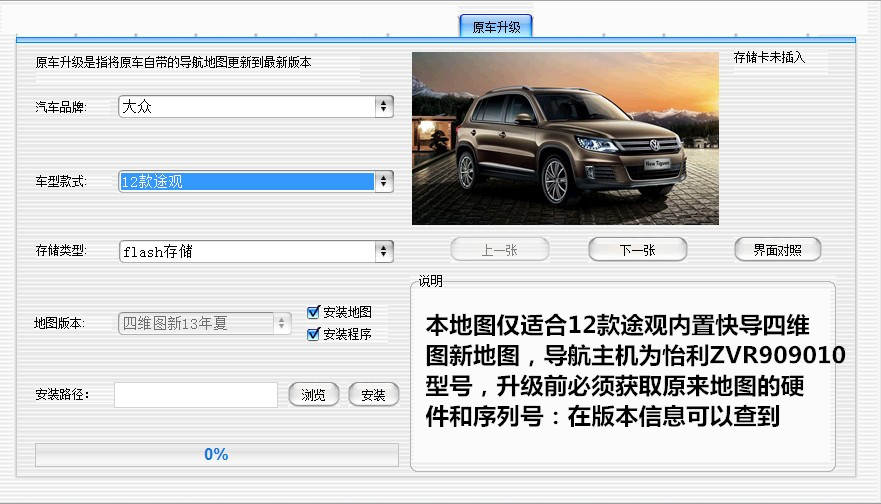Toggle the 安装地图 checkbox

pos(314,312)
